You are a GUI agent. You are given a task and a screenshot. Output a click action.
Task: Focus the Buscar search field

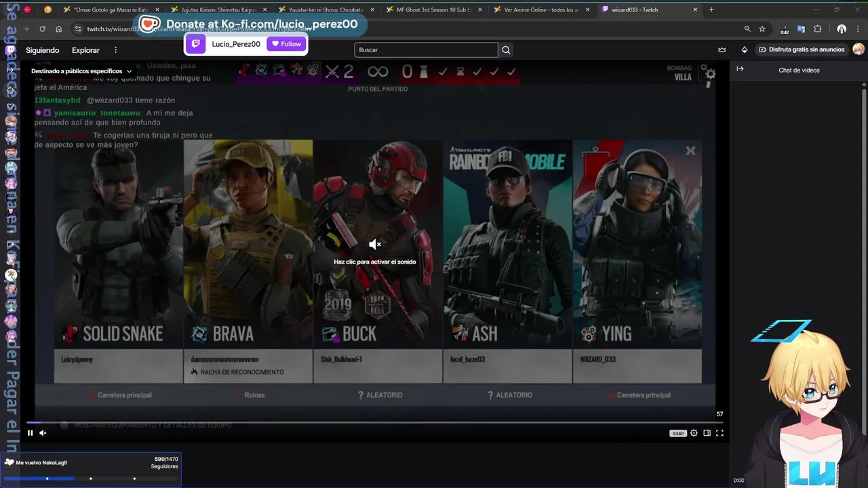coord(426,49)
